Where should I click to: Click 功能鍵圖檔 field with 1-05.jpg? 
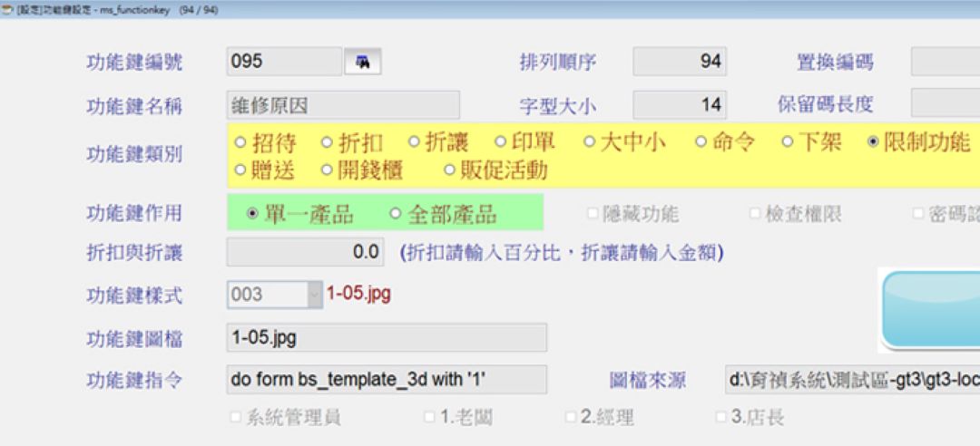tap(387, 338)
